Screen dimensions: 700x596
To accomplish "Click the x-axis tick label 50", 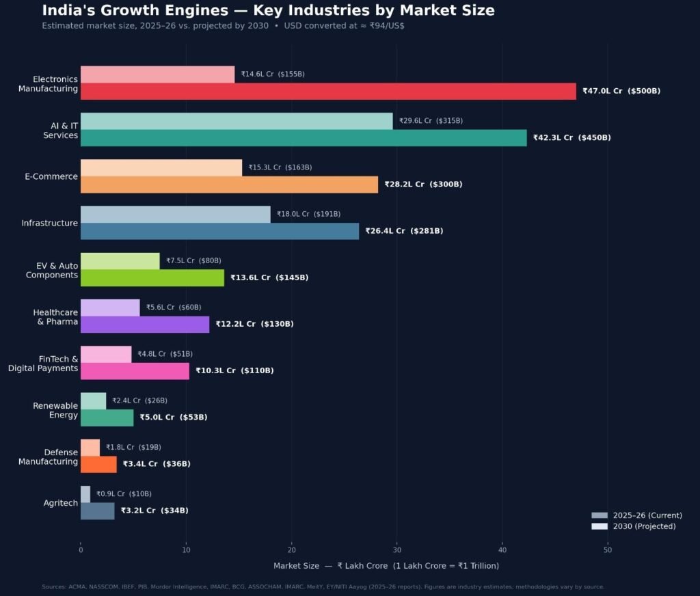I will click(608, 550).
